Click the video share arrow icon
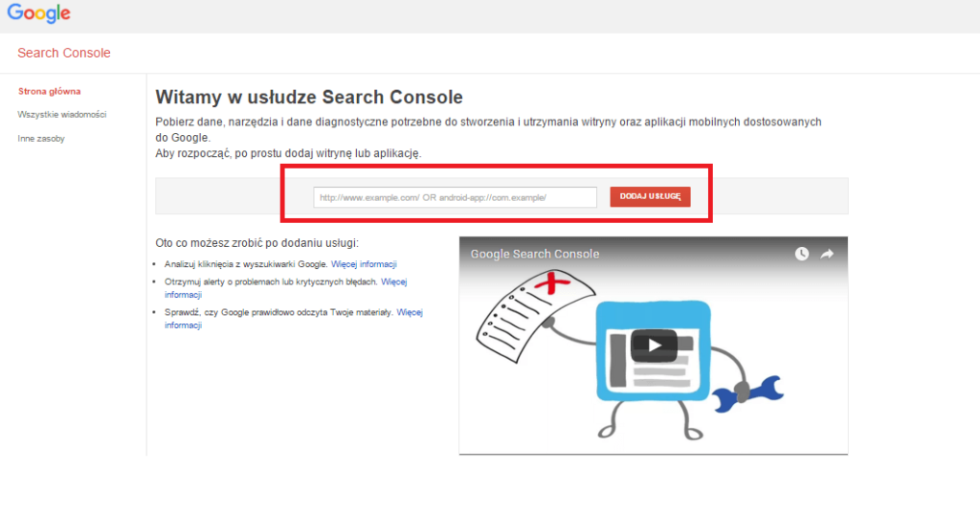Viewport: 980px width, 515px height. coord(827,254)
